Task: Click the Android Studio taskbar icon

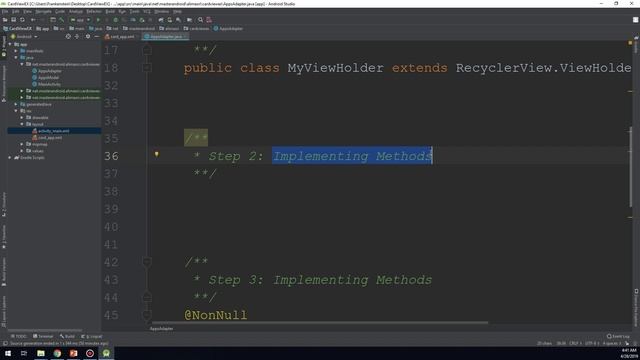Action: click(106, 353)
